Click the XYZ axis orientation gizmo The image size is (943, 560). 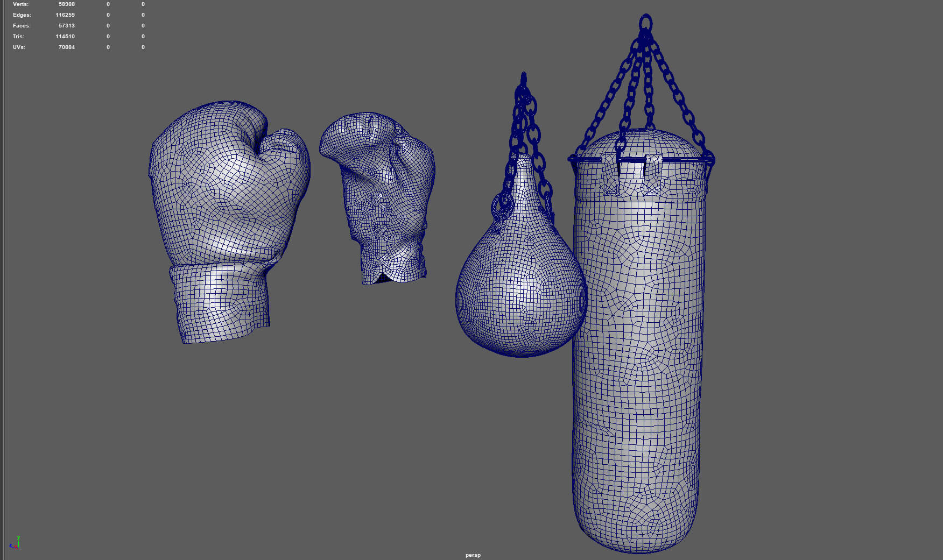point(15,542)
